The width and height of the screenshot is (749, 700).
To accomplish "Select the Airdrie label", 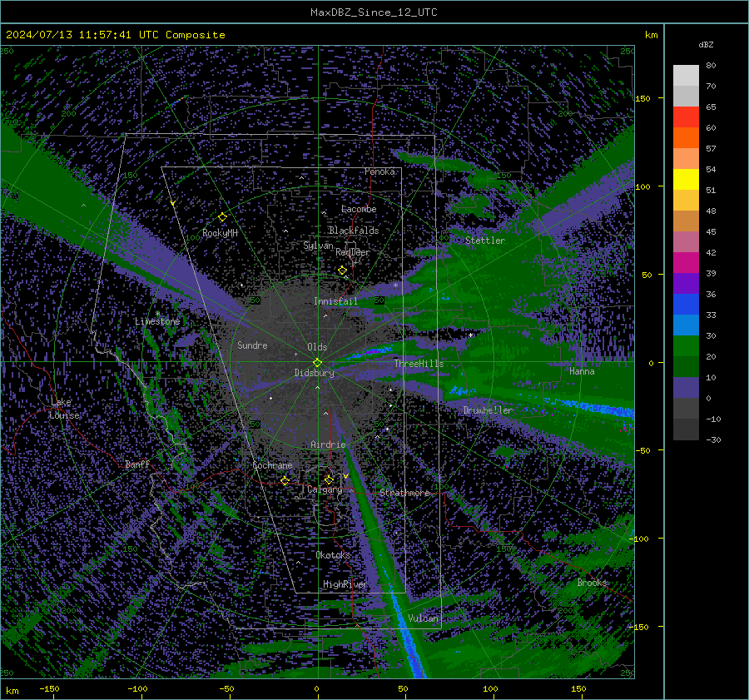I will tap(328, 444).
